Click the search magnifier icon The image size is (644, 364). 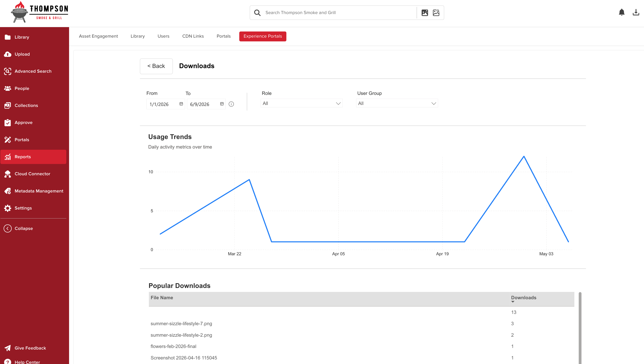pyautogui.click(x=257, y=13)
